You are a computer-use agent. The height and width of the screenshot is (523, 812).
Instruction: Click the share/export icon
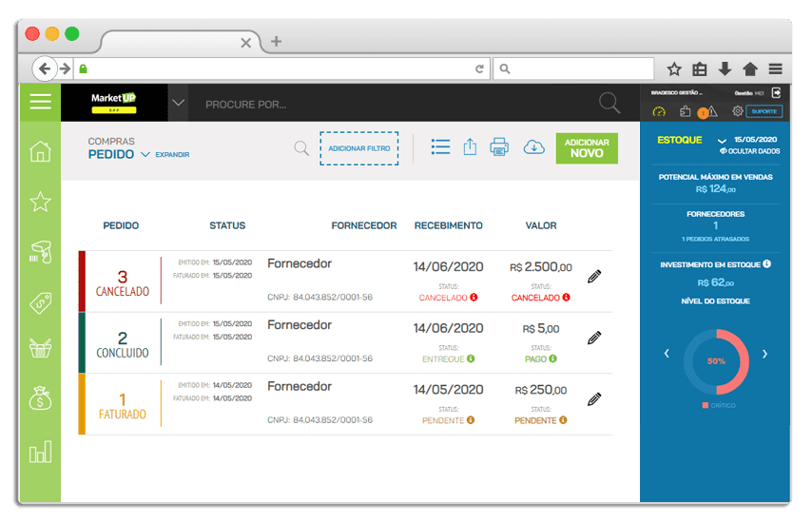tap(470, 146)
